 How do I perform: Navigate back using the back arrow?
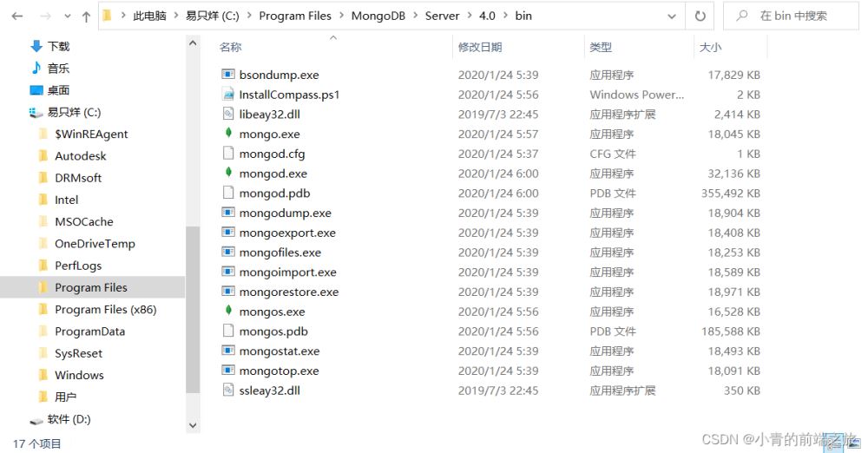(18, 16)
